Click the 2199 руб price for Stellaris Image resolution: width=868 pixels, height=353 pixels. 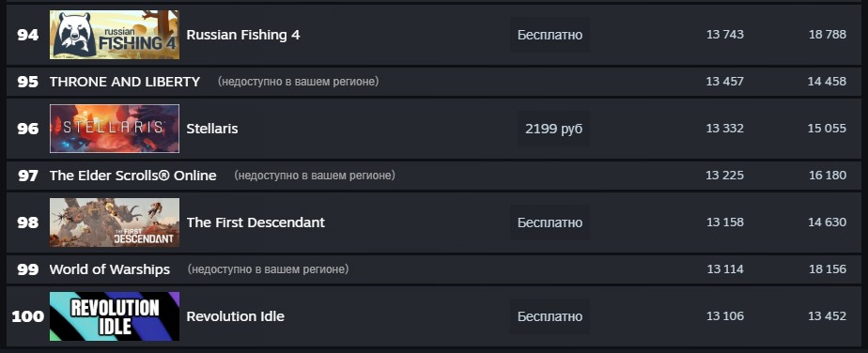(553, 129)
